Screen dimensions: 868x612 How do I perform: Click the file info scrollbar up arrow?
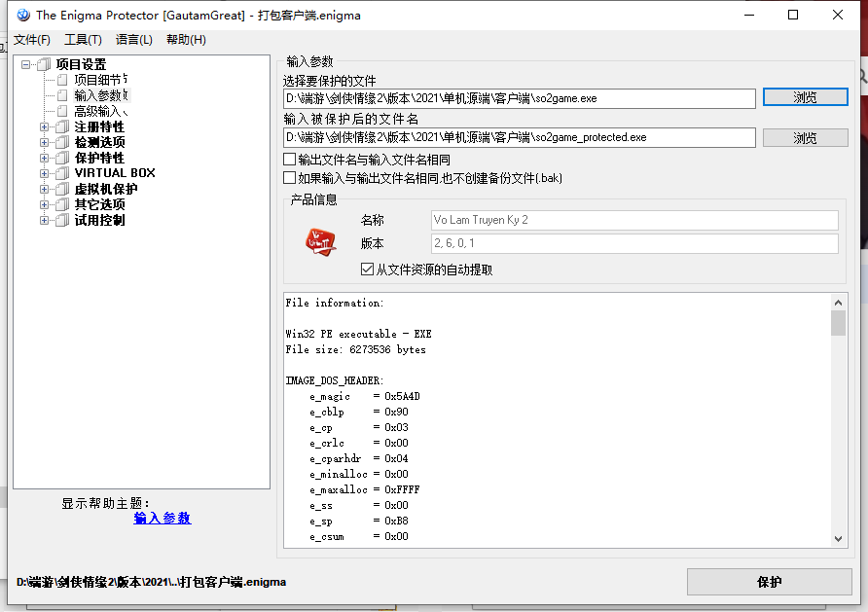pos(838,303)
